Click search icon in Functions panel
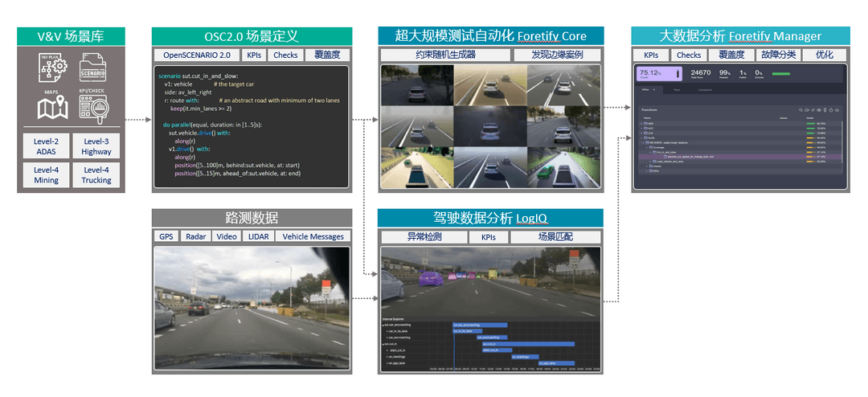Viewport: 868px width, 397px height. point(800,110)
